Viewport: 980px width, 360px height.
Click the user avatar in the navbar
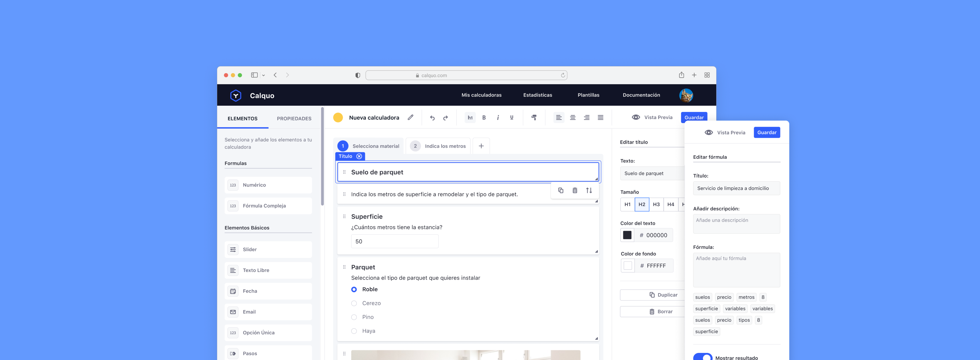686,95
